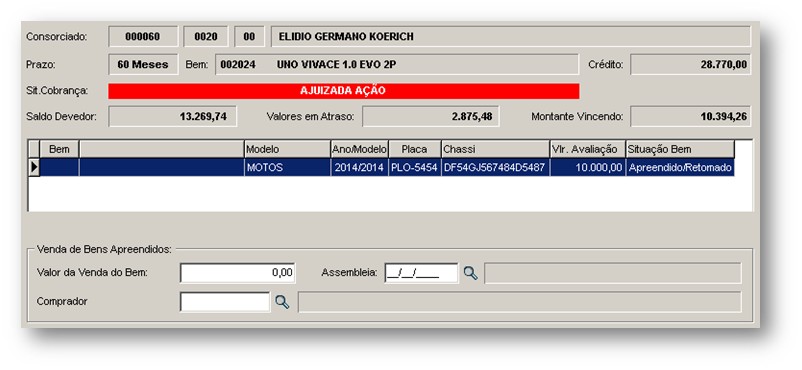Sort by the Bem column header
This screenshot has height=370, width=802.
59,149
